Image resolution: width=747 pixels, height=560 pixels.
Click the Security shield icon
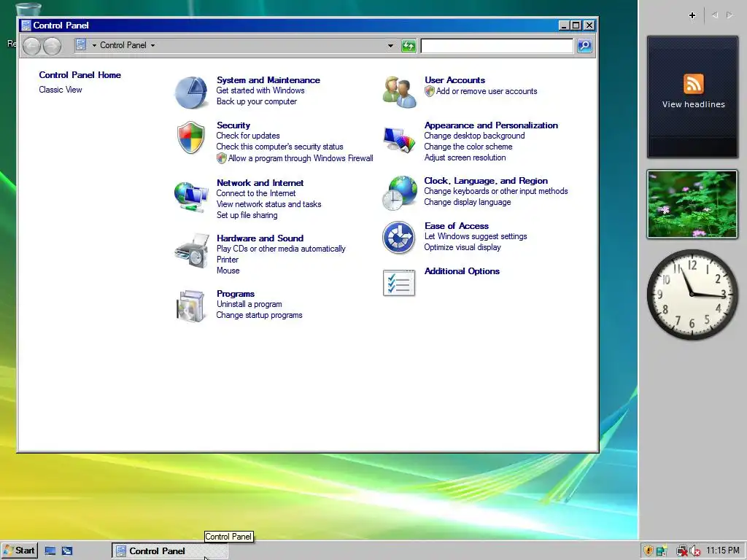pos(191,138)
